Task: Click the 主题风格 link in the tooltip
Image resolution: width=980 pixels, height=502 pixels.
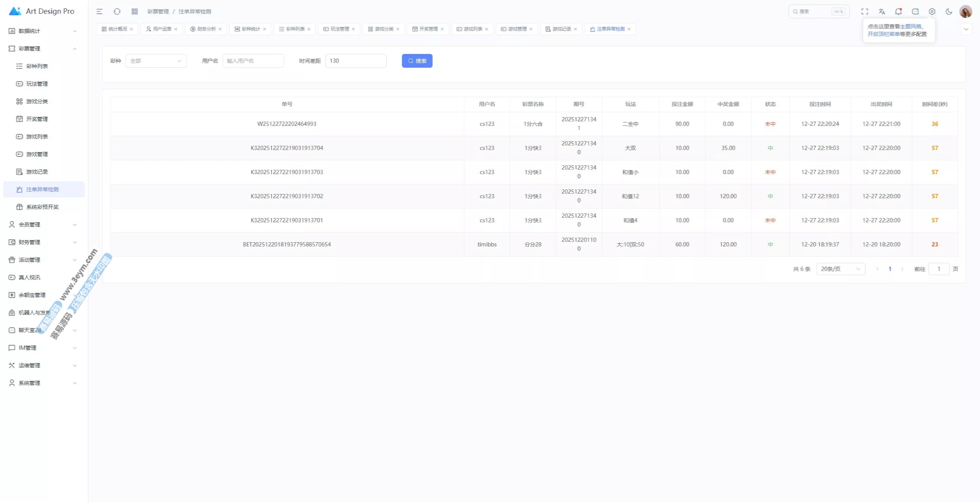Action: tap(910, 26)
